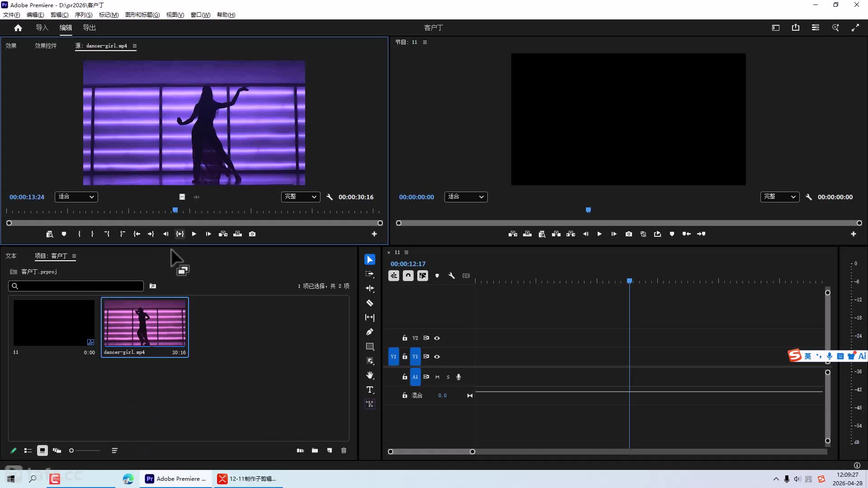Open the 文件(F) menu
The image size is (868, 488).
tap(12, 14)
